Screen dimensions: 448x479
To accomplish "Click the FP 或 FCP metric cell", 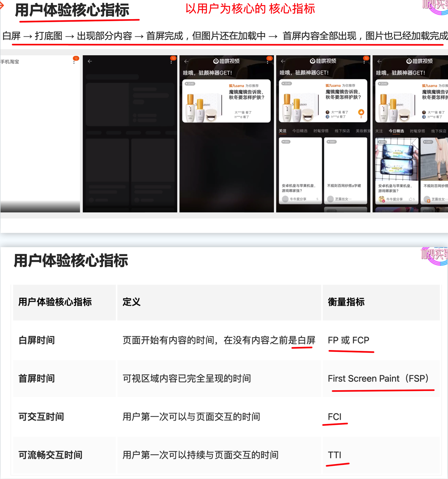I will [x=349, y=340].
